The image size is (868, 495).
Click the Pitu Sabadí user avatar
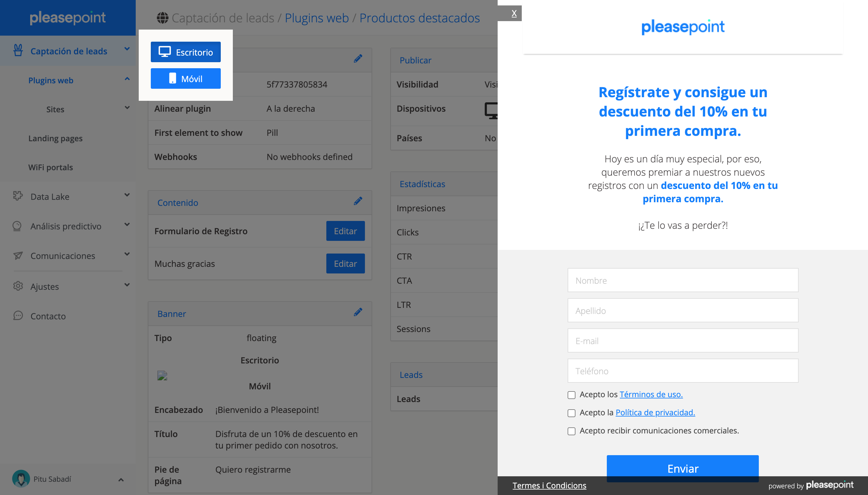click(21, 478)
